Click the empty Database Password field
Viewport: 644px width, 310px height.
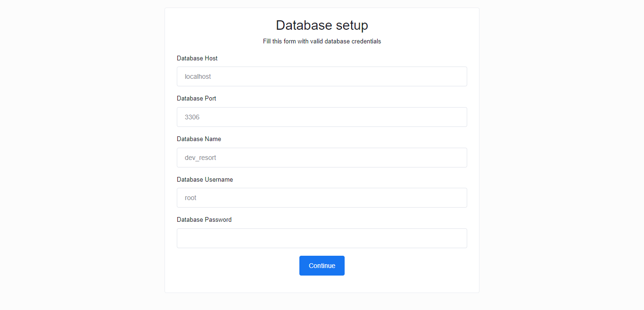322,238
